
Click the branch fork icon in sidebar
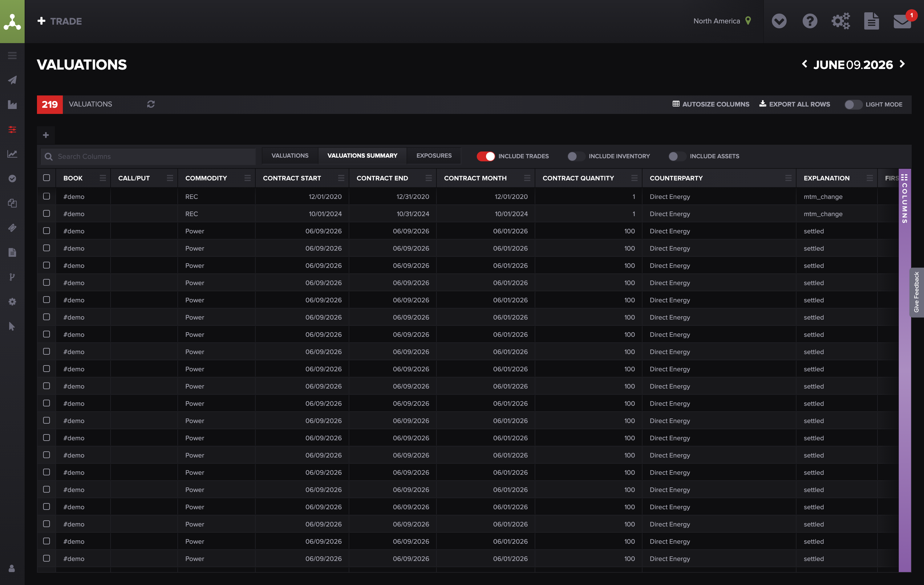[x=12, y=276]
